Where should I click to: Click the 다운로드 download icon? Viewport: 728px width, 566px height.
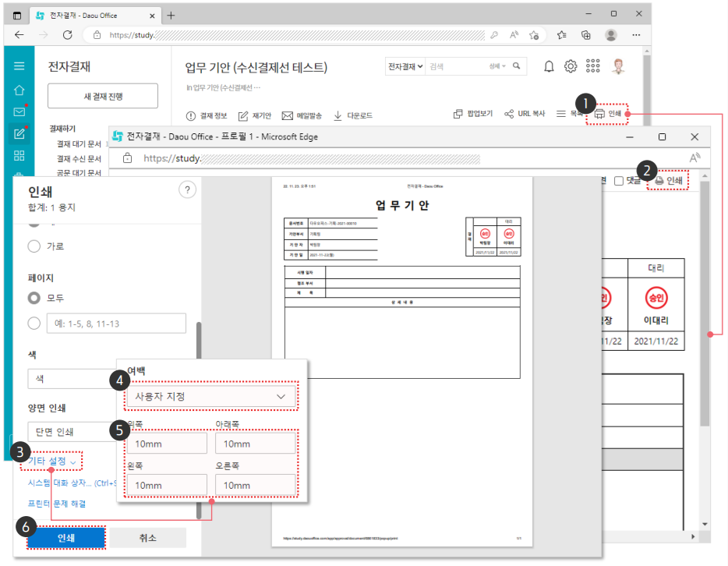point(338,115)
